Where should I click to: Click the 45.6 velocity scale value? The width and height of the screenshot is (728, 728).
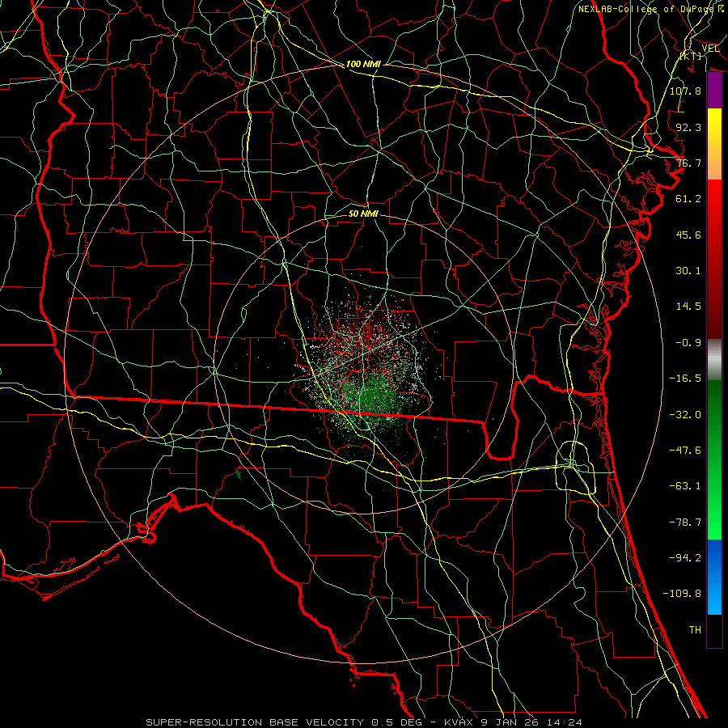[688, 235]
